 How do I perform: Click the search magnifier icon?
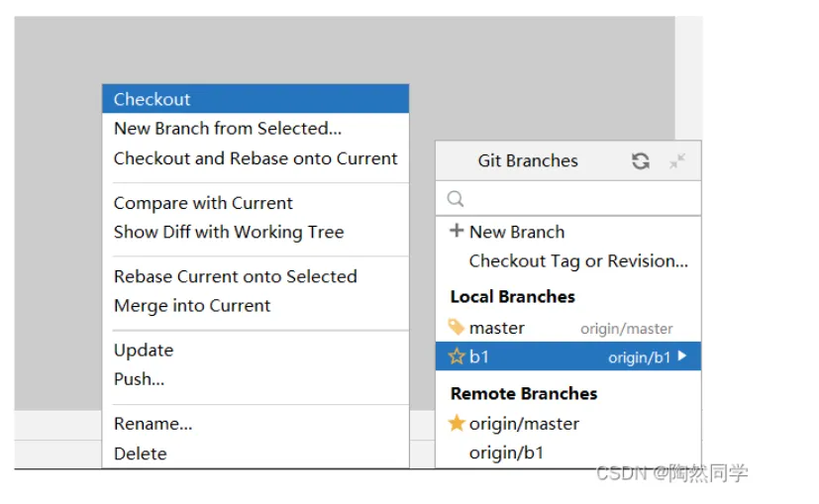tap(456, 199)
